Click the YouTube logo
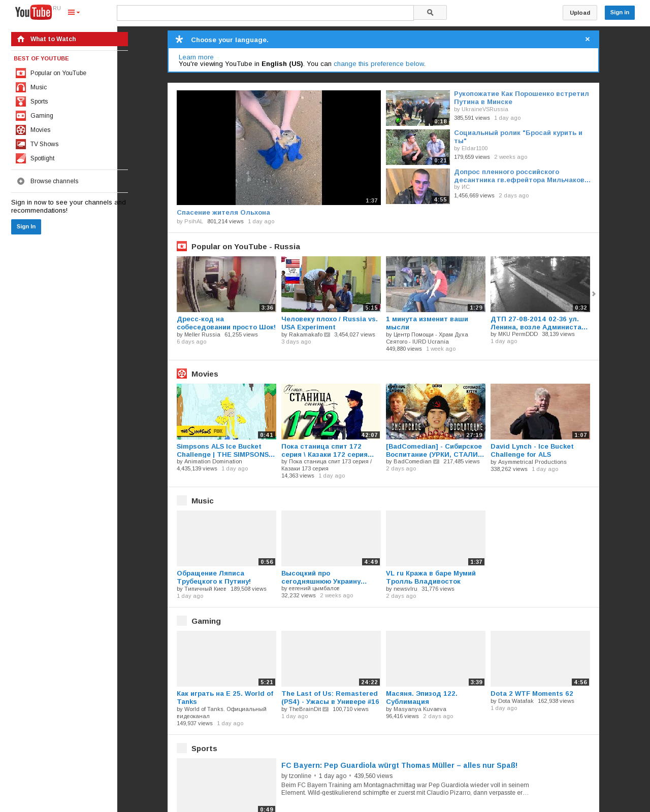The image size is (650, 812). tap(34, 12)
